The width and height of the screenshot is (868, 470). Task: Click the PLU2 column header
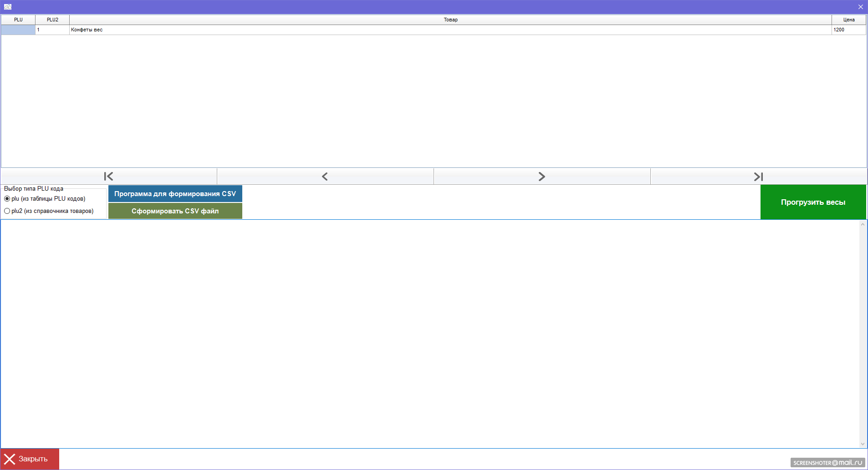[52, 20]
